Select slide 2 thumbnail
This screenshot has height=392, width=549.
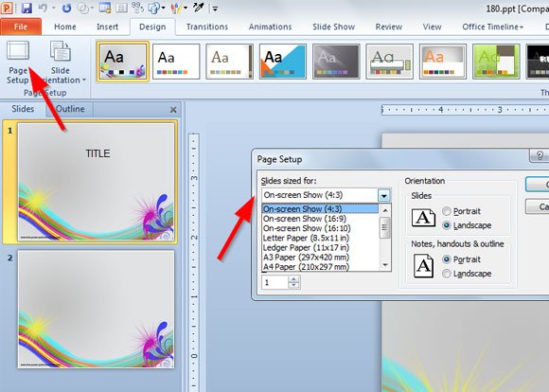(x=96, y=310)
